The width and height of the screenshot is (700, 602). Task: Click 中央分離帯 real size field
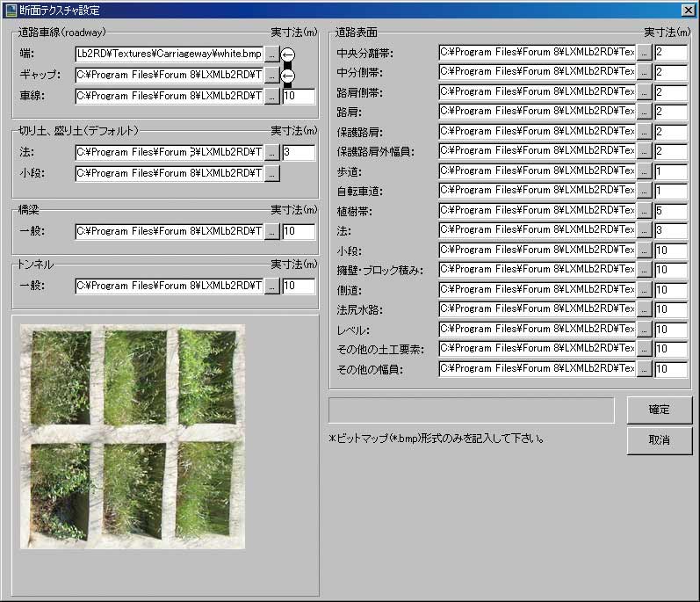[671, 53]
